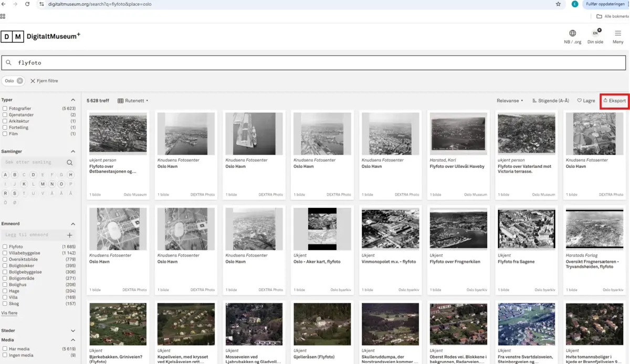The width and height of the screenshot is (630, 364).
Task: Enable the Villabebyggelse emneord checkbox
Action: pyautogui.click(x=5, y=253)
